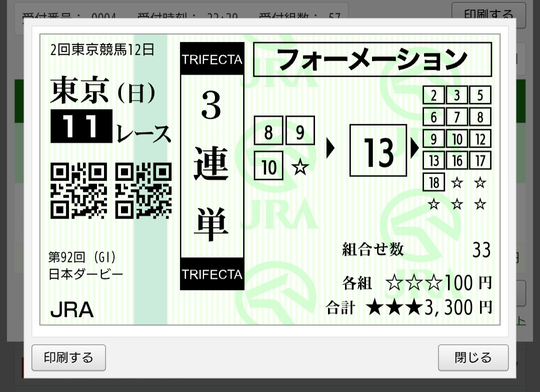540x392 pixels.
Task: Click the left QR code on the ticket
Action: click(x=79, y=191)
